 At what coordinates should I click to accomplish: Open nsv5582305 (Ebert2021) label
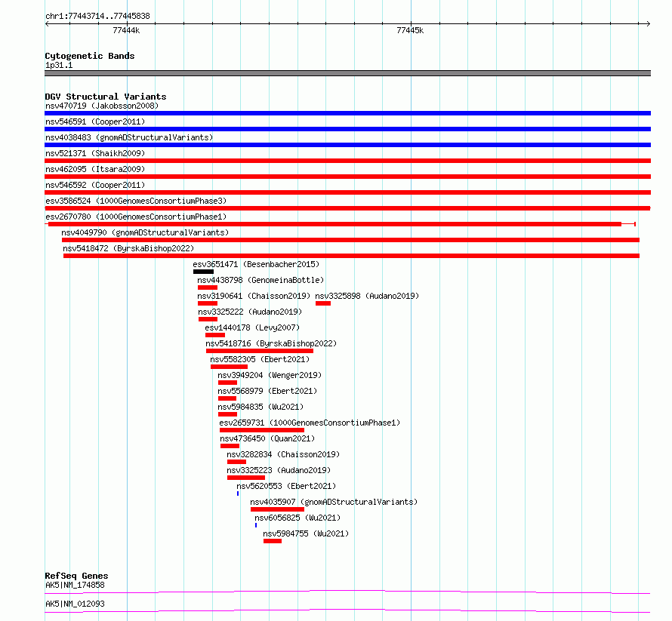260,359
